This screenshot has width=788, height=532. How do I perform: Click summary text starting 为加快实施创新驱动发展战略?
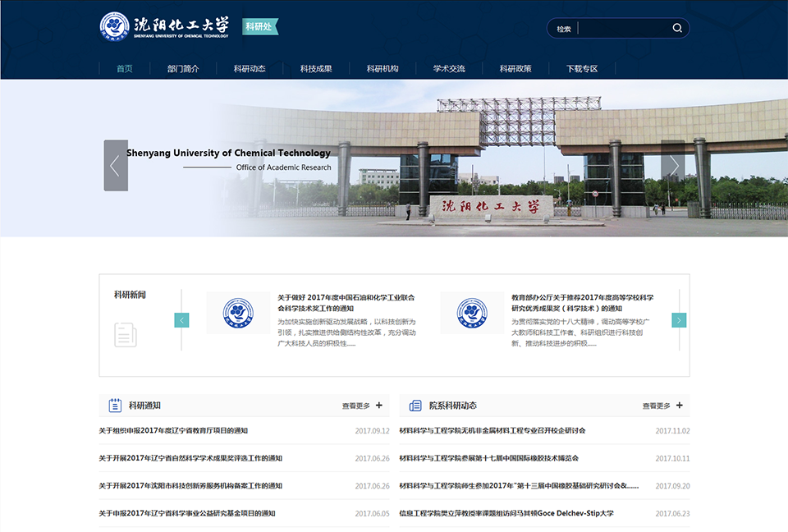(346, 332)
